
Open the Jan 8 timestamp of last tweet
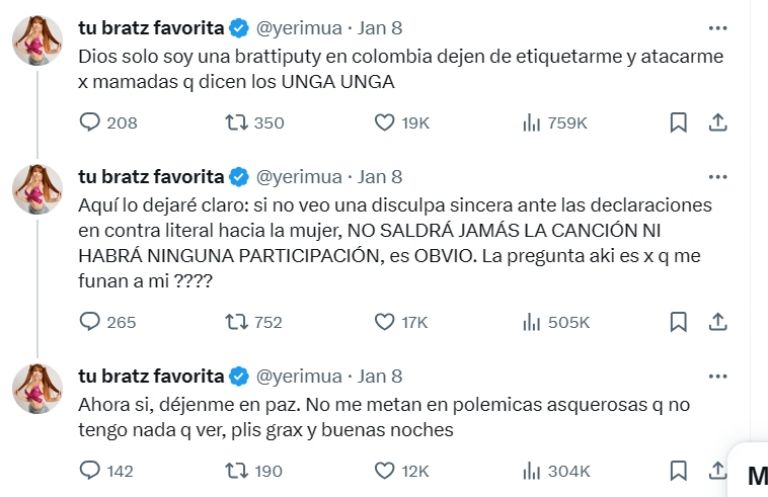click(x=379, y=376)
